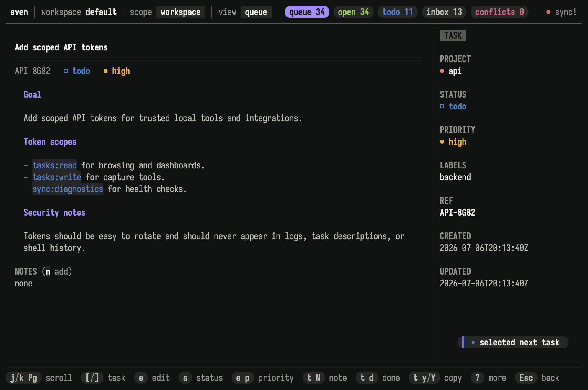The width and height of the screenshot is (588, 390).
Task: Click the red sync status dot
Action: 548,12
